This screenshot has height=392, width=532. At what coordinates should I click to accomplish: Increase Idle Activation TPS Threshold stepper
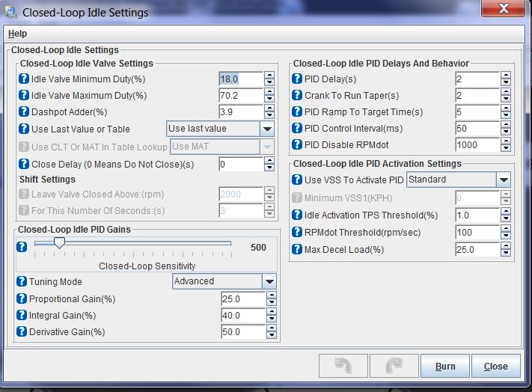[506, 211]
